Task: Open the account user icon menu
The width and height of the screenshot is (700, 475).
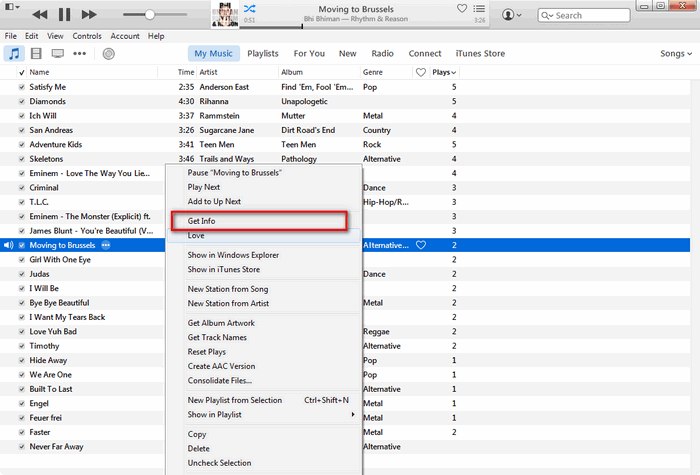Action: (x=512, y=15)
